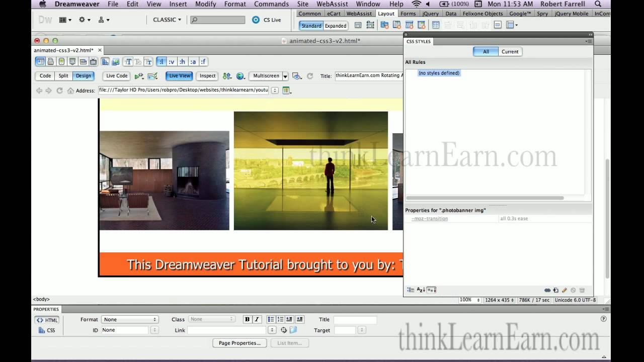Toggle the :l link pseudo-class button

[161, 62]
